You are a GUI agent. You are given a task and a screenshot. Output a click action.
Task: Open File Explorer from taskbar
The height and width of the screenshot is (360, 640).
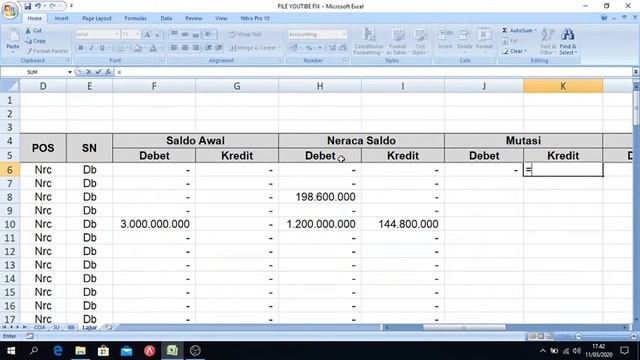click(80, 351)
